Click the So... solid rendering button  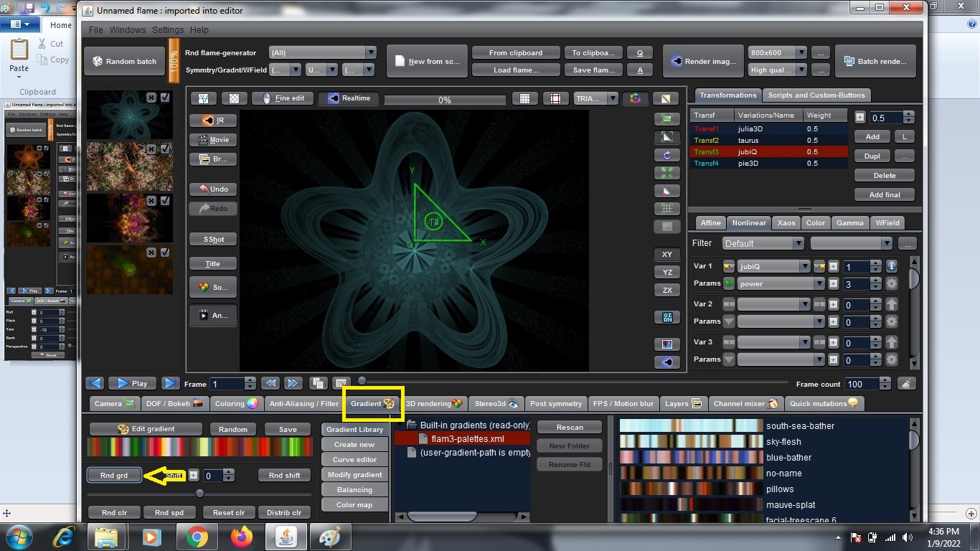[x=213, y=287]
